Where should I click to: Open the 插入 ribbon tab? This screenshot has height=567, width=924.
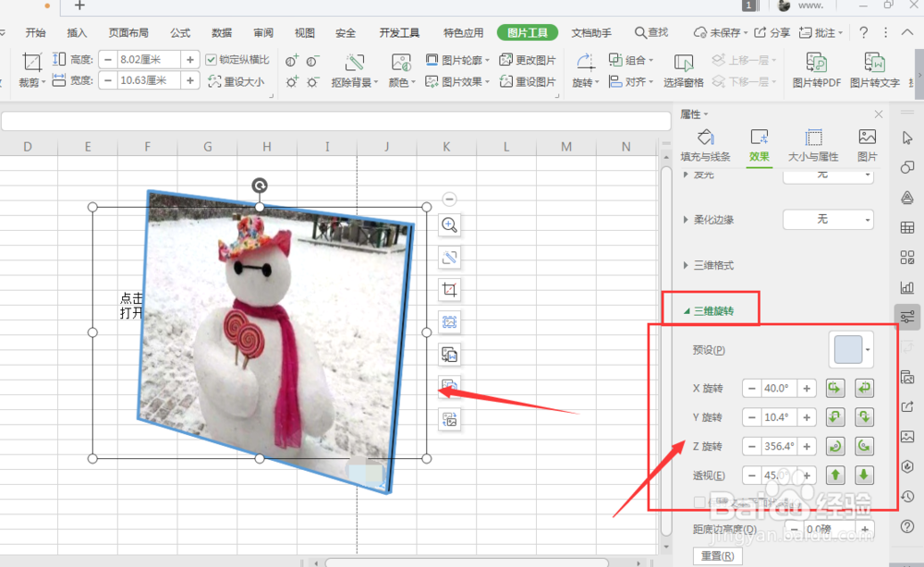[77, 32]
